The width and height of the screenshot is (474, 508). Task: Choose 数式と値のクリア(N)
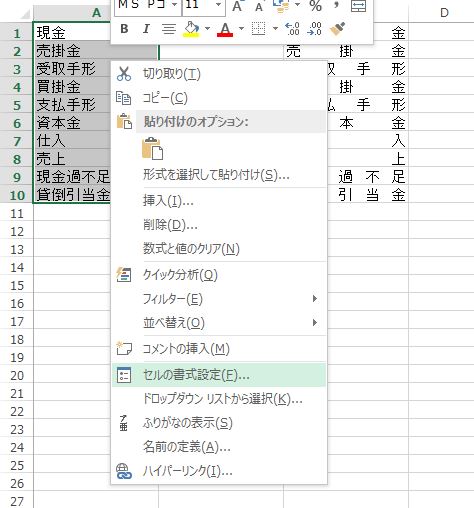click(219, 249)
